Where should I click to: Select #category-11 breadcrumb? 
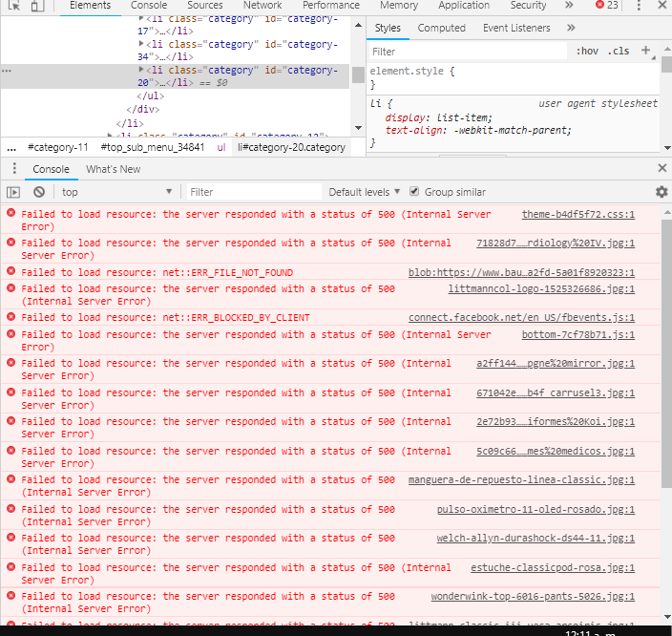[58, 147]
